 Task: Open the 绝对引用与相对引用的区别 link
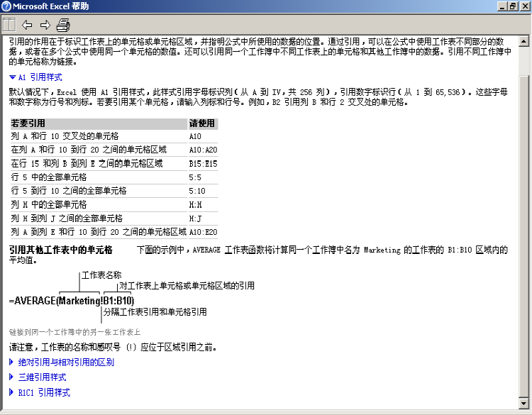point(66,362)
